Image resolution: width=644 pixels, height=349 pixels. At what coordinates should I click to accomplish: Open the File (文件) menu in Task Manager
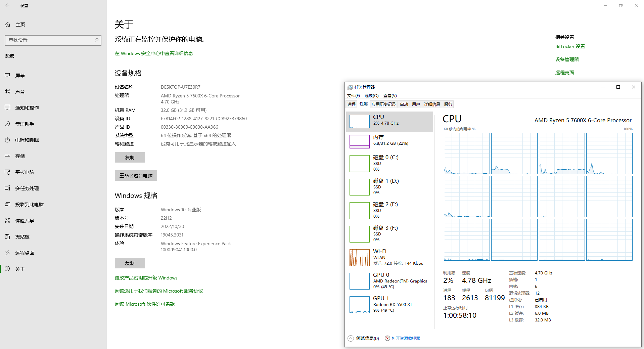[353, 96]
